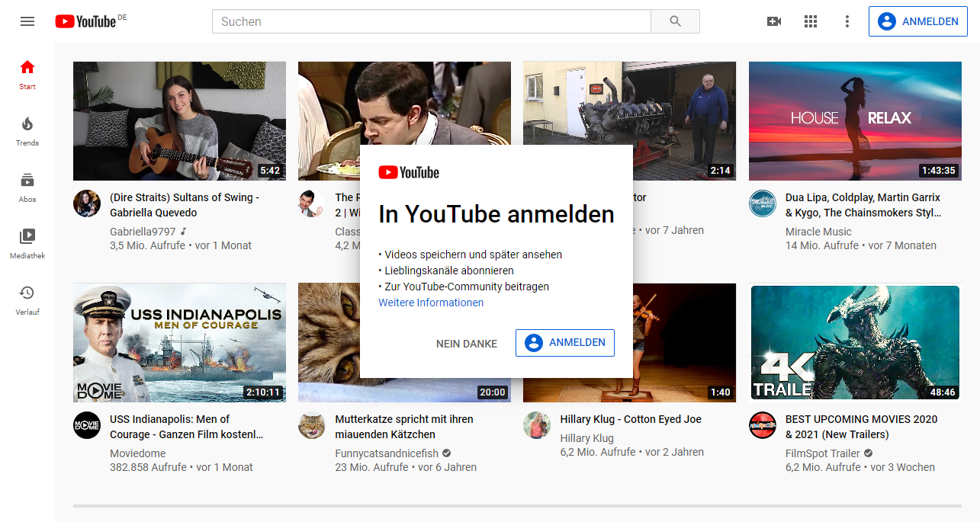Open title Mutterkatze spricht mit ihren Kätzchen
This screenshot has height=522, width=980.
click(404, 427)
